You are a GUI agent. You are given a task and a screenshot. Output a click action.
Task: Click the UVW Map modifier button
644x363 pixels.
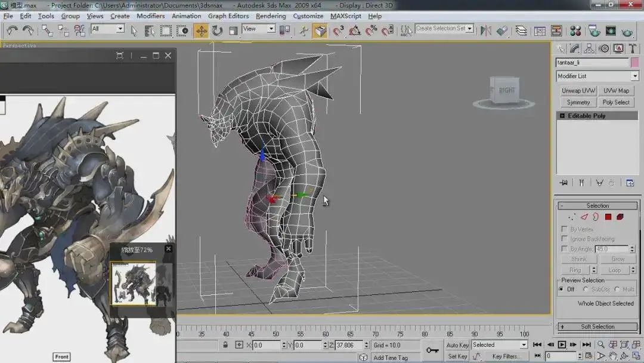616,90
